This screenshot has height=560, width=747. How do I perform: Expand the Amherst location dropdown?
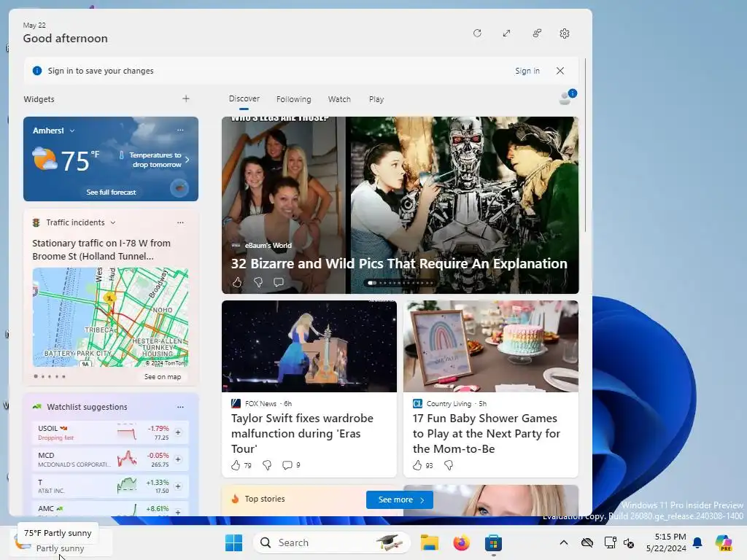72,131
